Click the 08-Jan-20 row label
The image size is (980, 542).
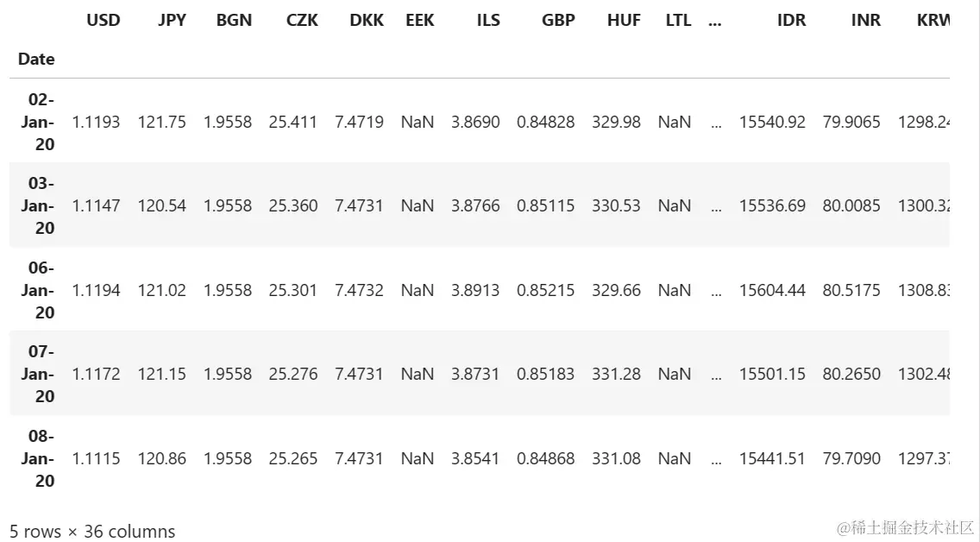(37, 458)
